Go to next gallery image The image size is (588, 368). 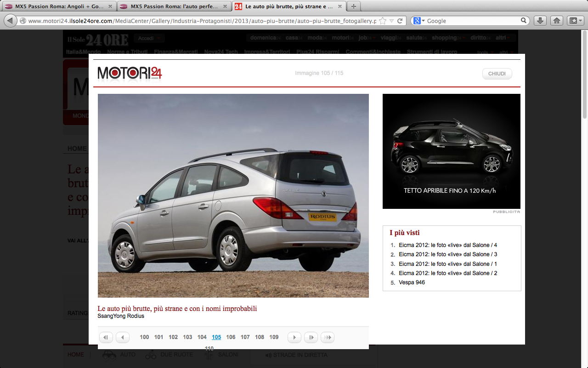tap(294, 337)
